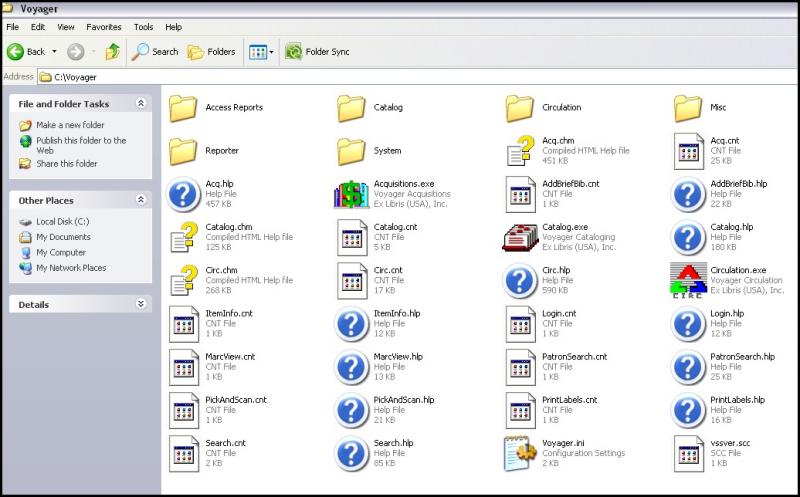The height and width of the screenshot is (497, 800).
Task: Select the MarcView.cnt file name
Action: click(230, 357)
